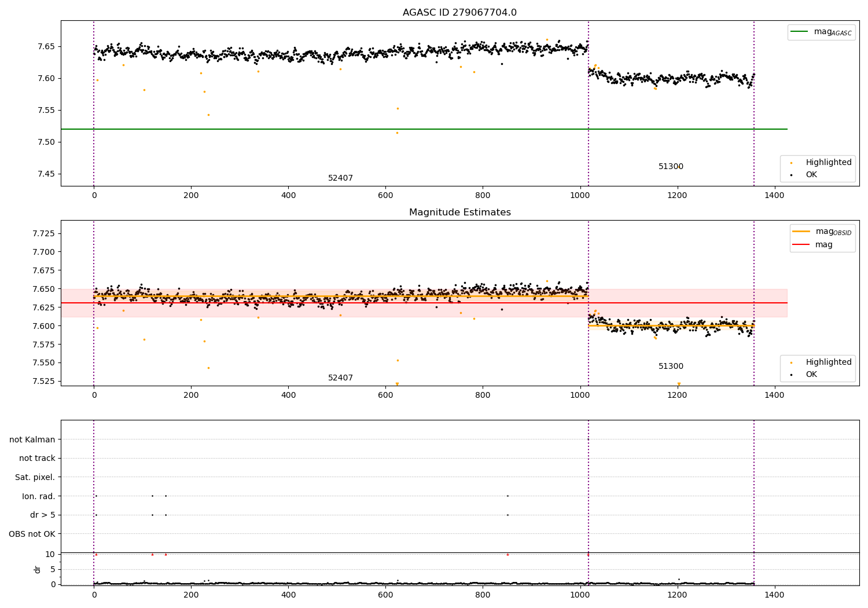Click the rotated "dr" y-axis label
Viewport: 868px width, 608px height.
pos(38,569)
